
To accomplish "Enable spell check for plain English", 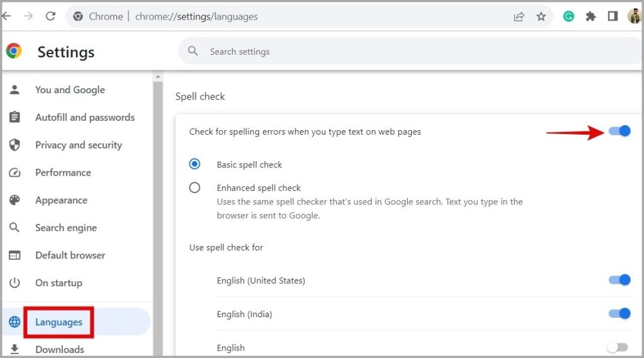I will [618, 347].
